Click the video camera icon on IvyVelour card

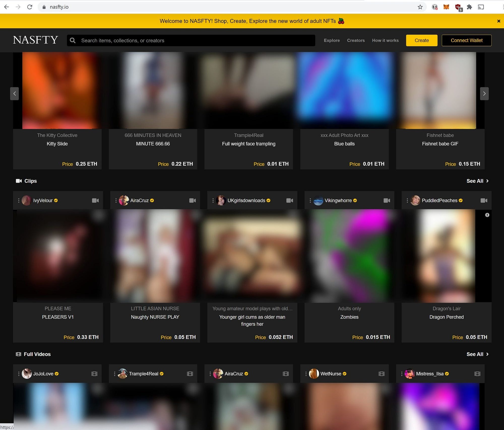coord(95,200)
